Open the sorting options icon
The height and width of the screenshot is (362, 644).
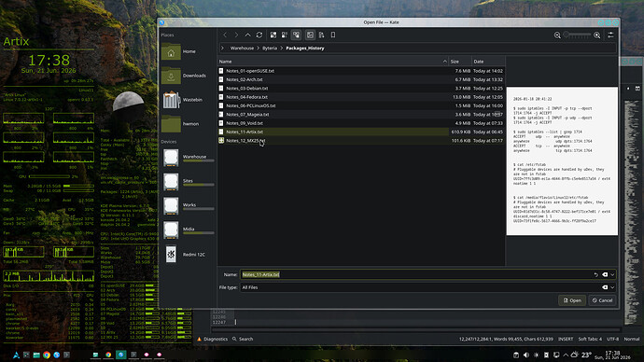point(322,35)
